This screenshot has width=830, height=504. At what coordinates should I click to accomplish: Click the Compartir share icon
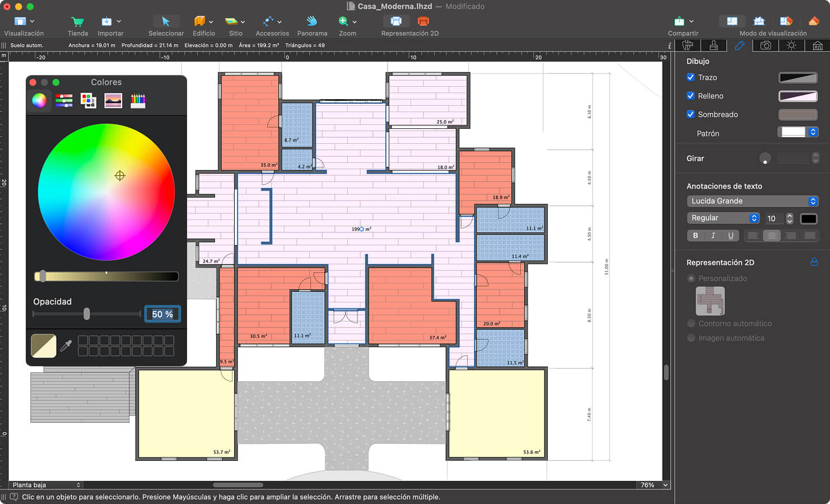pos(679,21)
